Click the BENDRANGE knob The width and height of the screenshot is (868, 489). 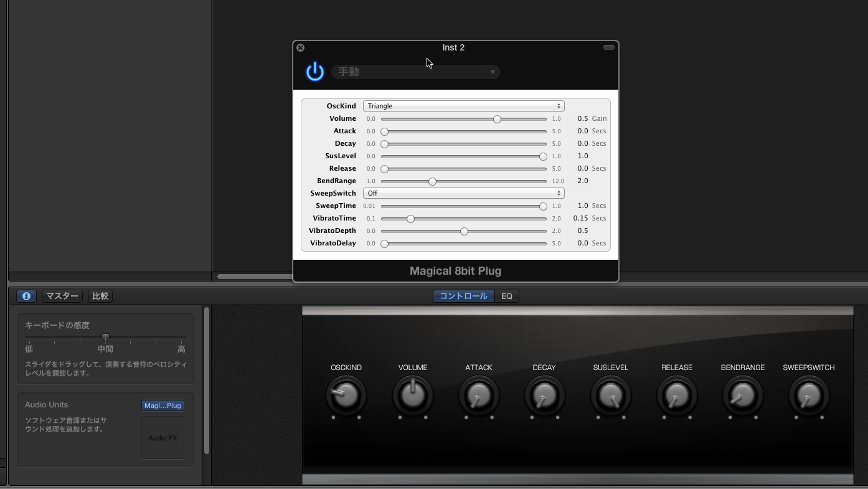click(x=742, y=396)
